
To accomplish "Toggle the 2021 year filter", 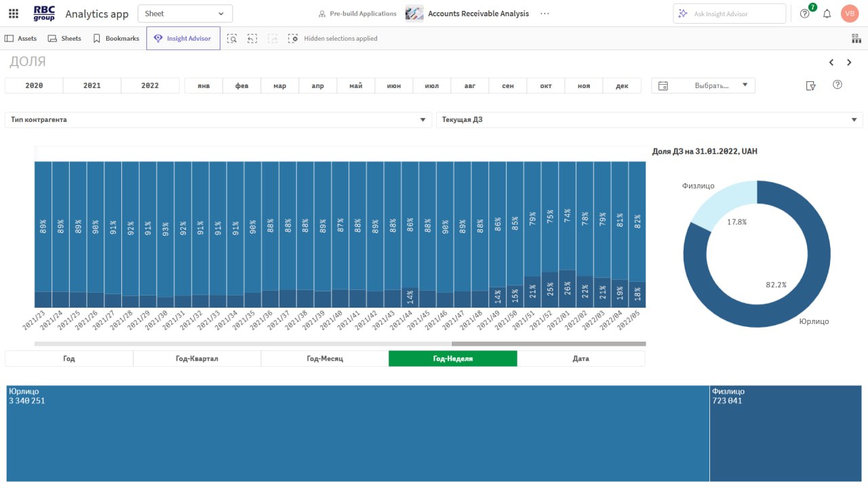I will coord(92,85).
